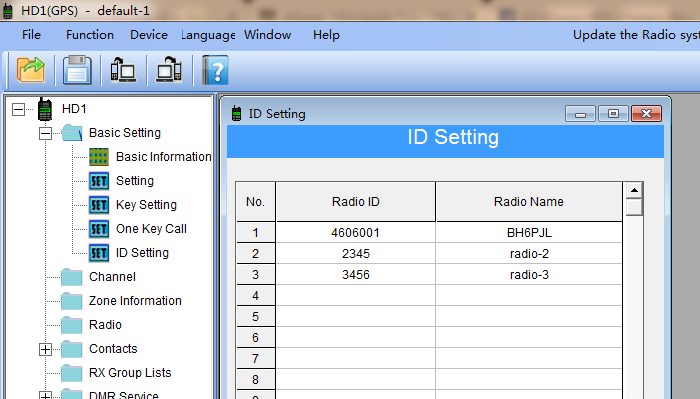
Task: Open the Function menu
Action: [x=90, y=35]
